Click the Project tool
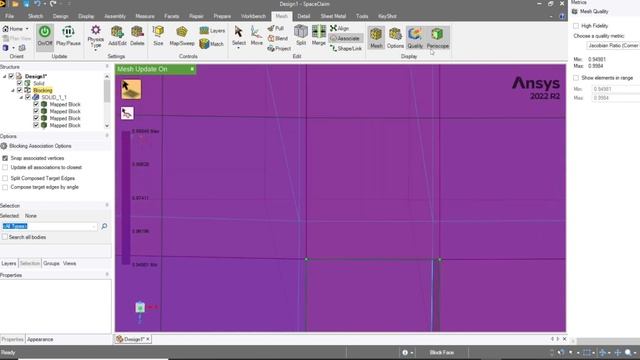640x360 pixels. (279, 48)
